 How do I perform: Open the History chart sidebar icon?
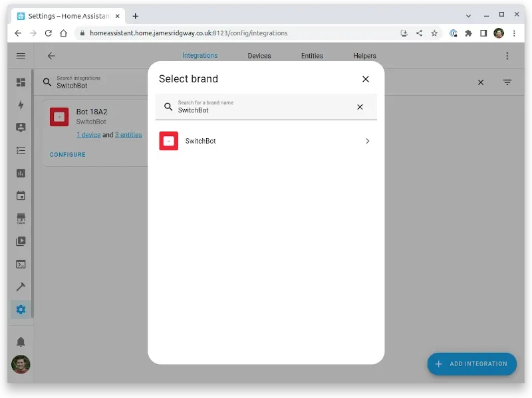pyautogui.click(x=21, y=173)
